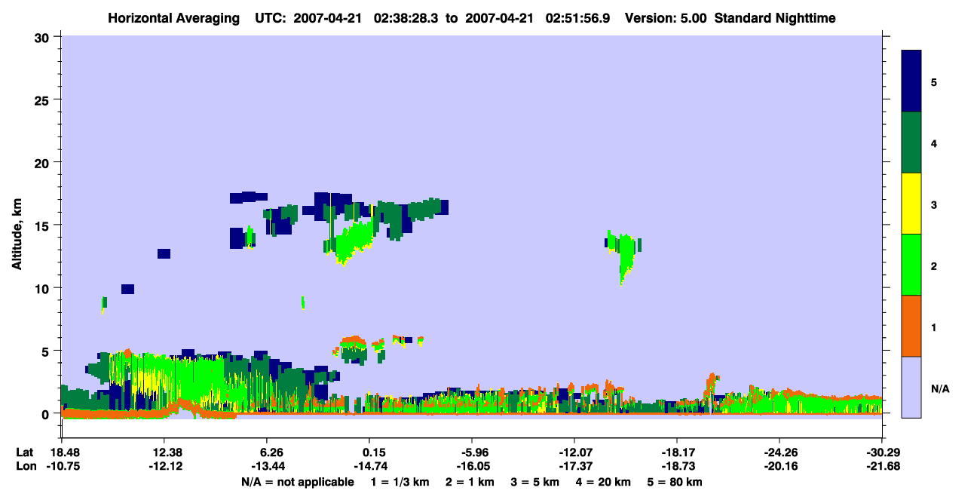The image size is (980, 503).
Task: Click the colorbar label 1
Action: [934, 327]
